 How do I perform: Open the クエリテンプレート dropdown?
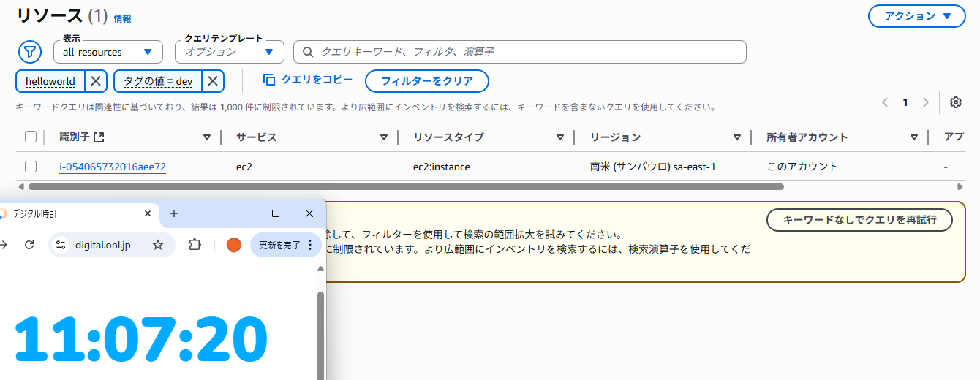(x=229, y=52)
